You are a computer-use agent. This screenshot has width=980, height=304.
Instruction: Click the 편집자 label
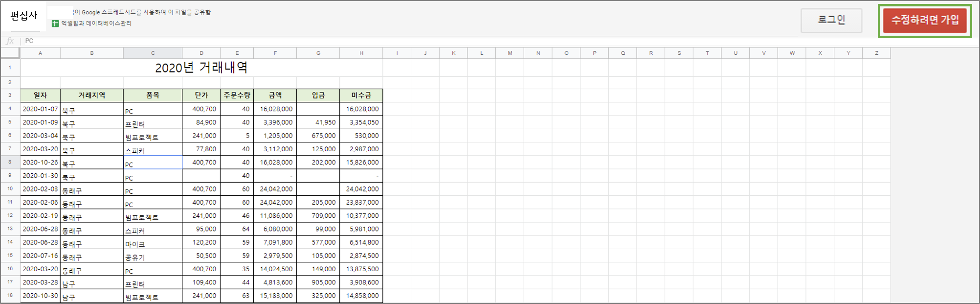tap(24, 16)
